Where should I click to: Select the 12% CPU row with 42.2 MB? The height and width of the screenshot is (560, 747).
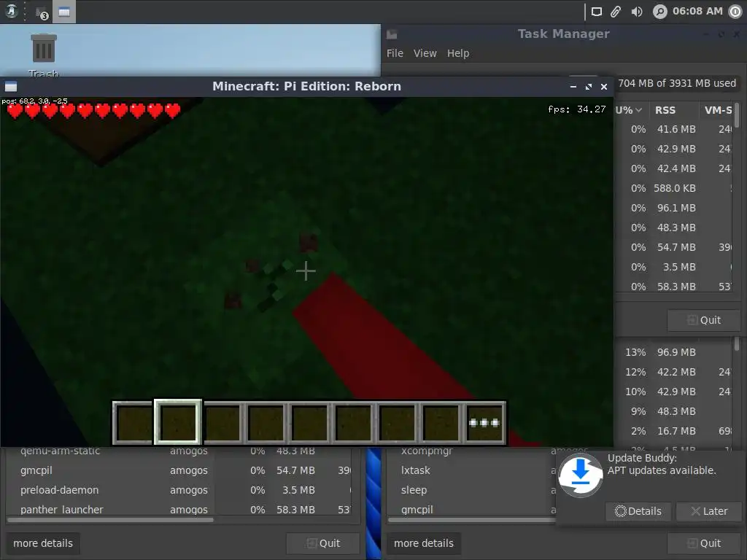pyautogui.click(x=673, y=372)
